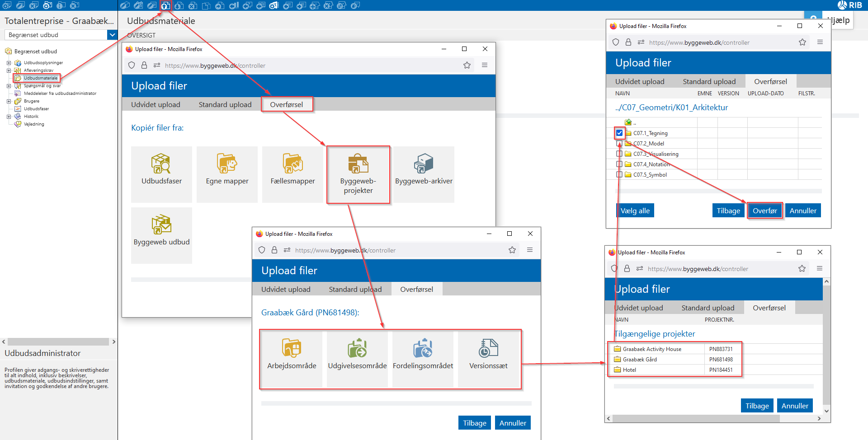Viewport: 868px width, 440px height.
Task: Click the info folder toolbar icon
Action: [61, 5]
